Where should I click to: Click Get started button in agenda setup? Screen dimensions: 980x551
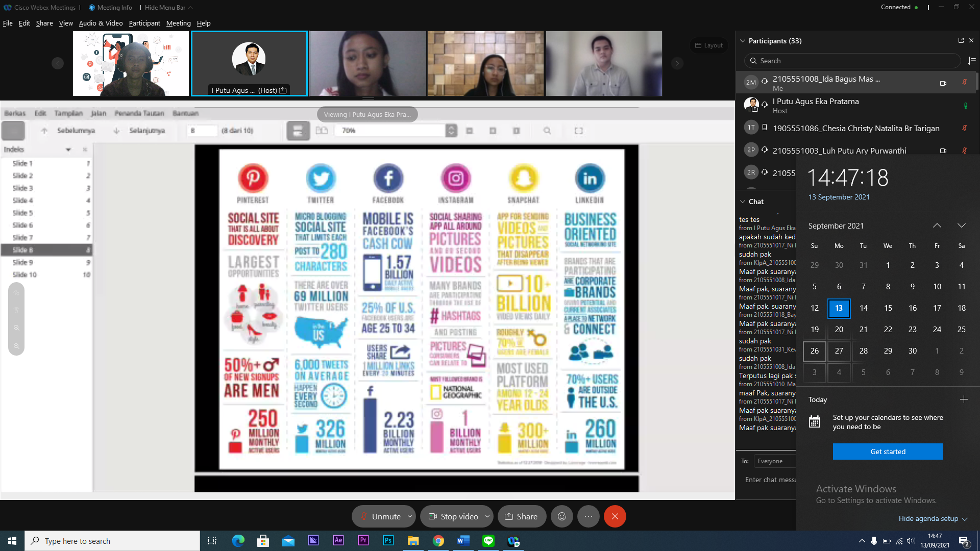coord(888,451)
